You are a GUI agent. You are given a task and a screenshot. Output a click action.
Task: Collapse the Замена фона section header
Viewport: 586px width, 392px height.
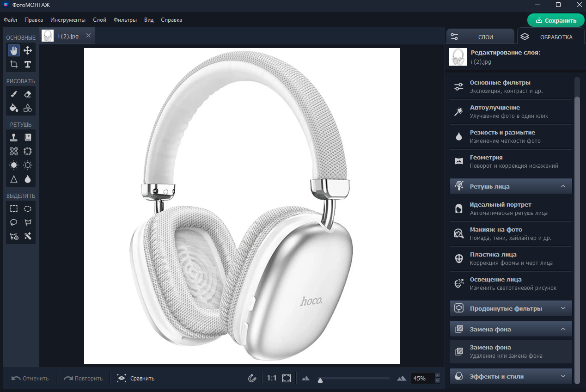click(x=511, y=329)
